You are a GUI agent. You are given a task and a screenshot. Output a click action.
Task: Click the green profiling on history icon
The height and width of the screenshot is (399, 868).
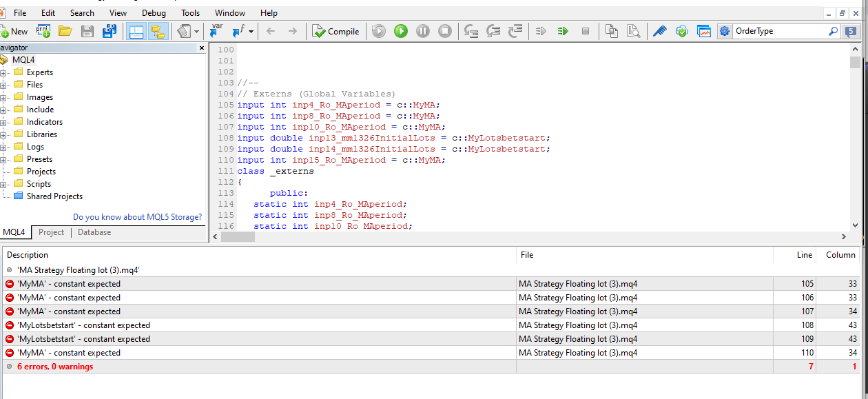pos(564,31)
